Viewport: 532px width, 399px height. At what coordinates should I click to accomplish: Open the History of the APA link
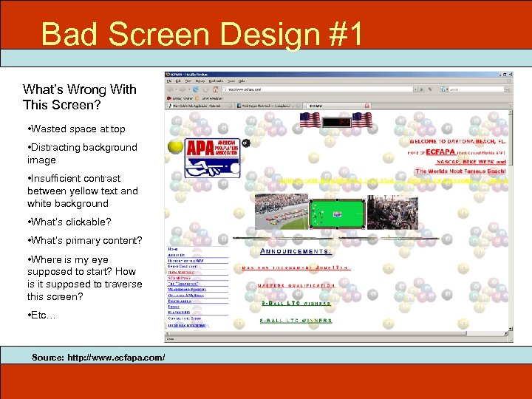185,261
